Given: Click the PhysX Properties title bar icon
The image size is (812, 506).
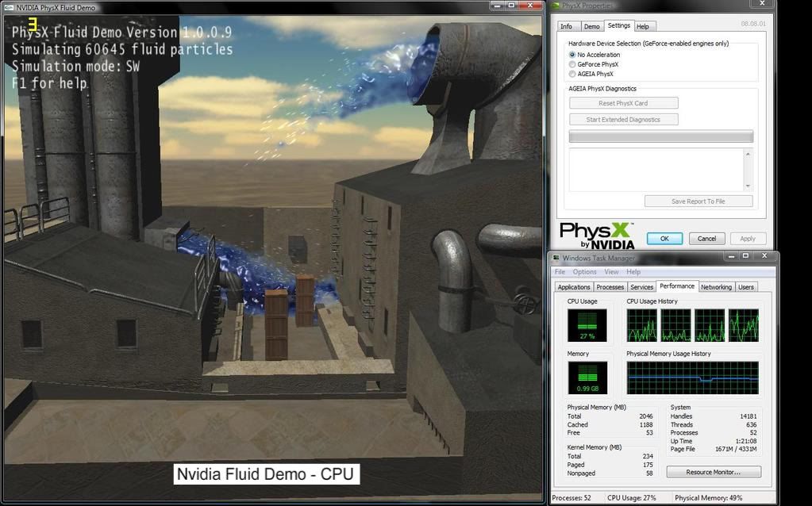Looking at the screenshot, I should click(556, 4).
